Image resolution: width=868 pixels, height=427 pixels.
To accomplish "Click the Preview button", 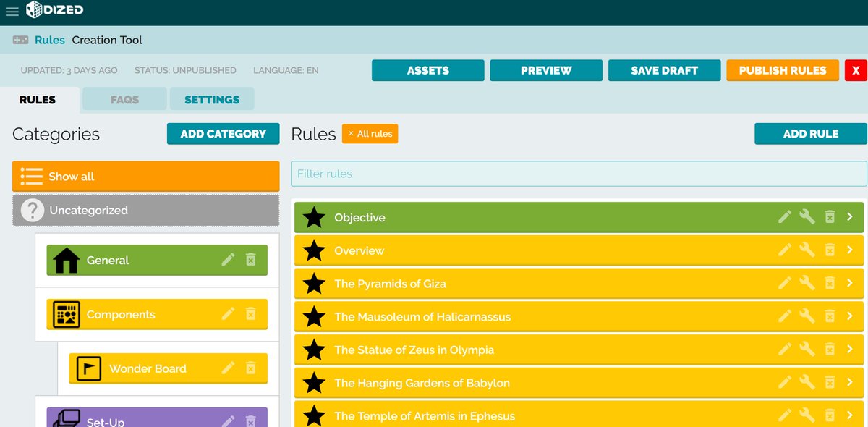I will 546,70.
